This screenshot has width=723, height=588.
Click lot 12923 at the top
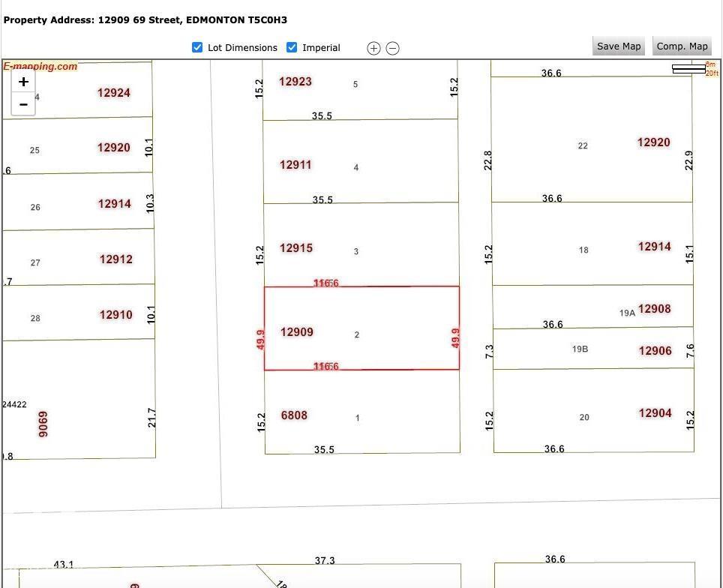click(x=361, y=90)
